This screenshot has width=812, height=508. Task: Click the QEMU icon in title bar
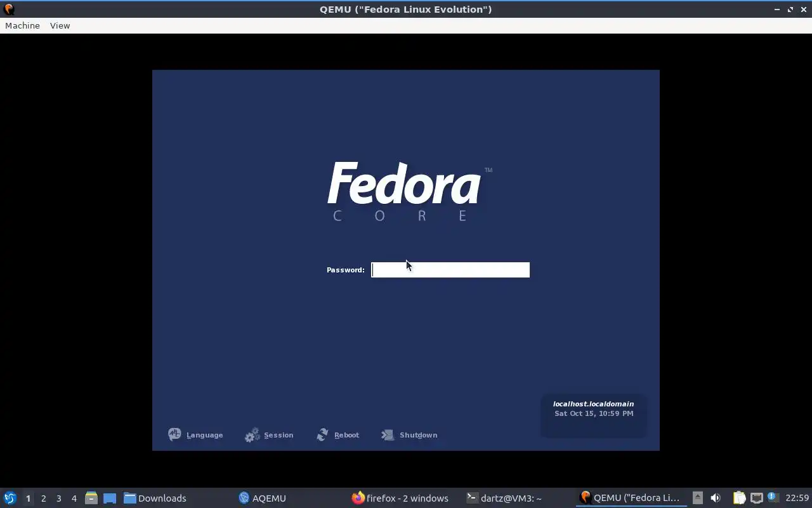[x=9, y=10]
